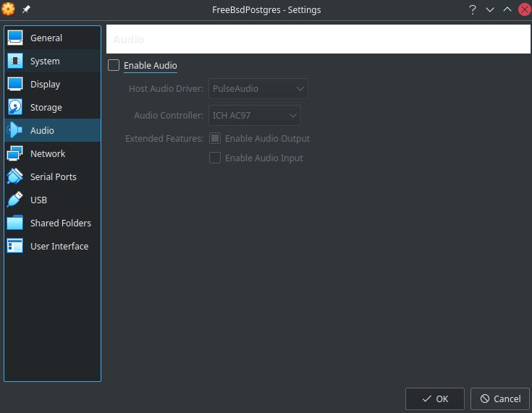The image size is (532, 413).
Task: Click the OK checkmark icon
Action: click(427, 399)
